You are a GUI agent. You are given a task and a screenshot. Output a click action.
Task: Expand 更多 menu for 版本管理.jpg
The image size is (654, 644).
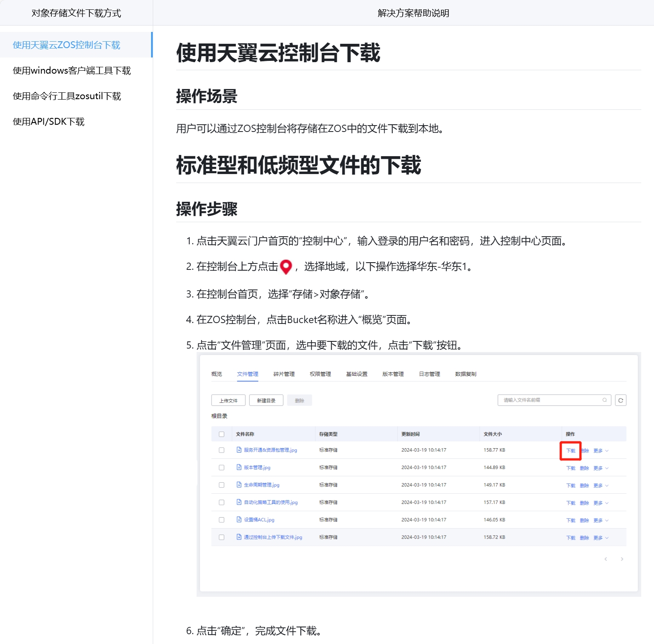tap(601, 468)
